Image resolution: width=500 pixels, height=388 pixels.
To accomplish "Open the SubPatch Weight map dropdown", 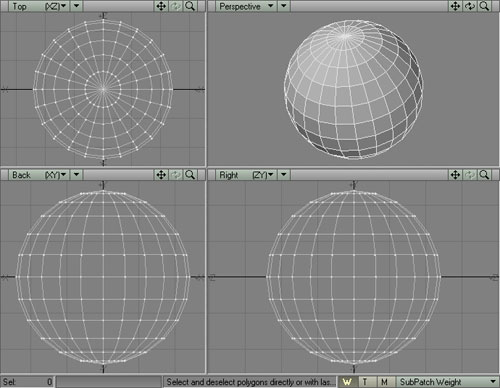I will point(448,382).
